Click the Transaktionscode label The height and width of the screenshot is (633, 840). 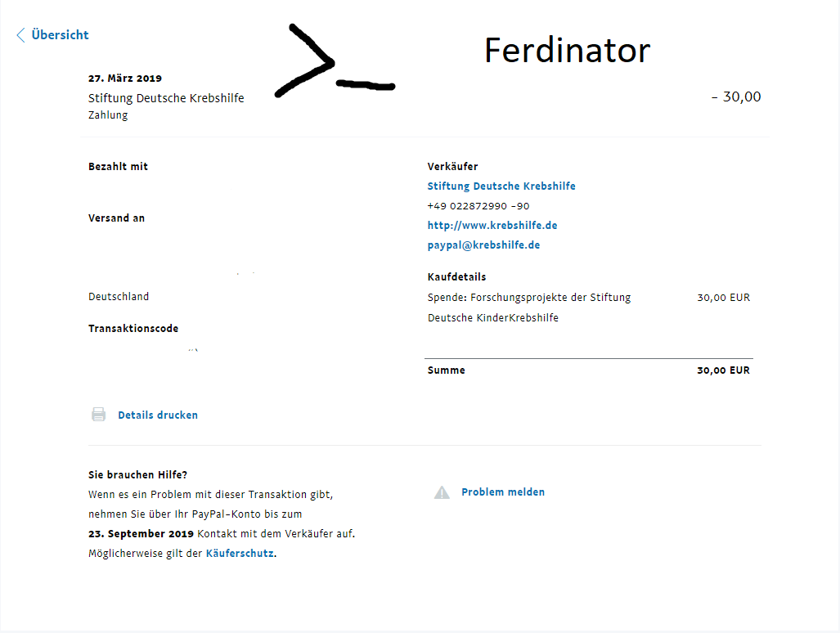point(133,328)
